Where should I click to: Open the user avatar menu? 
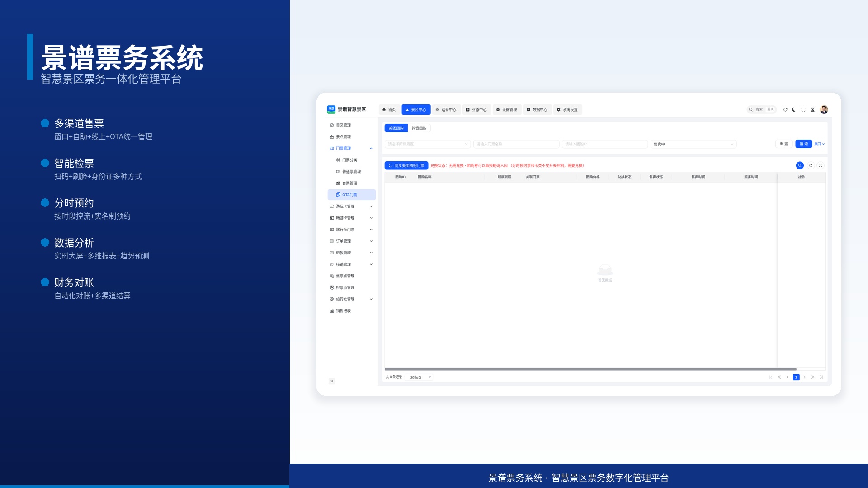[x=824, y=110]
